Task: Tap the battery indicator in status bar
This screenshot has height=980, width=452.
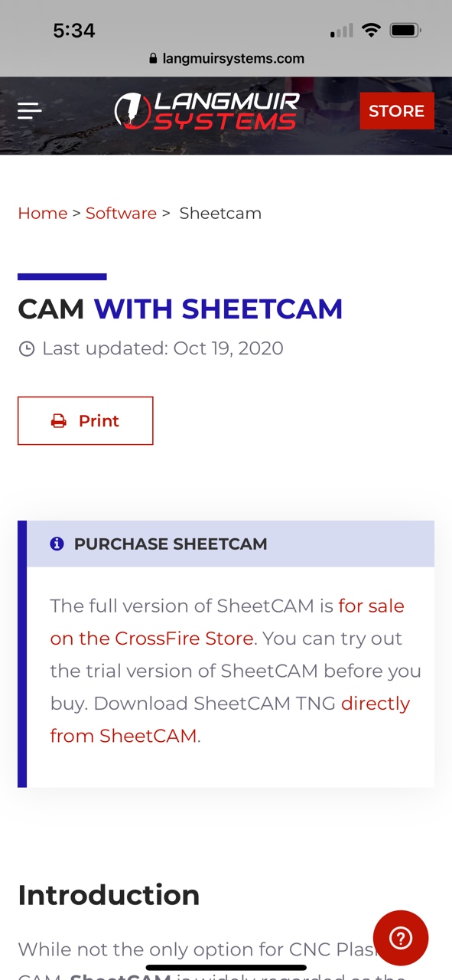Action: click(x=405, y=31)
